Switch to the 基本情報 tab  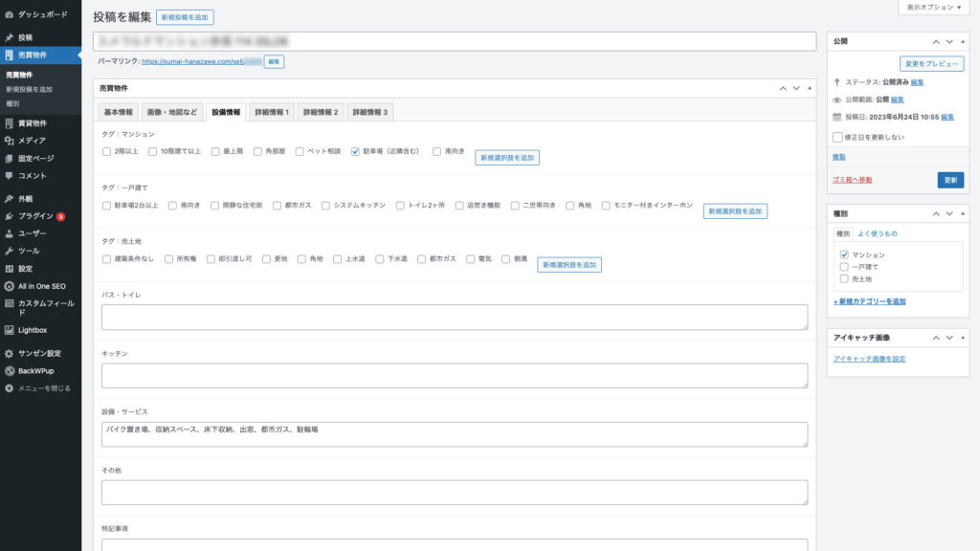(x=118, y=112)
